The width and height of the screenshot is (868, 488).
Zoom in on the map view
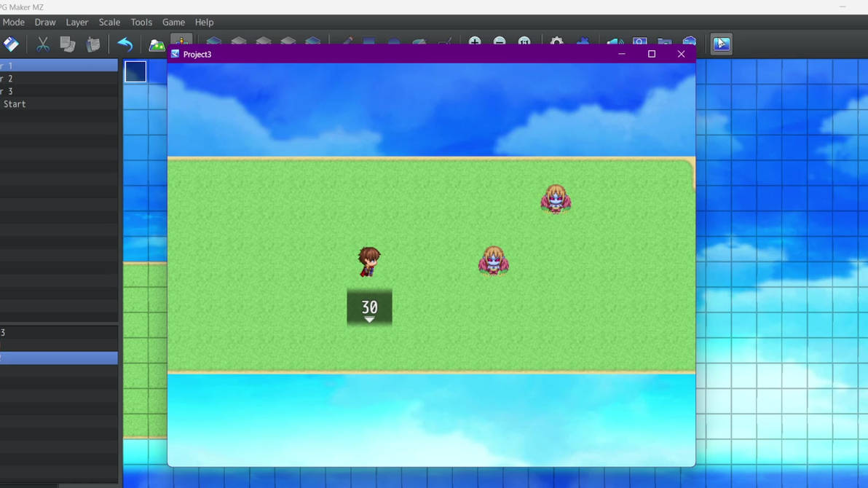click(x=475, y=44)
